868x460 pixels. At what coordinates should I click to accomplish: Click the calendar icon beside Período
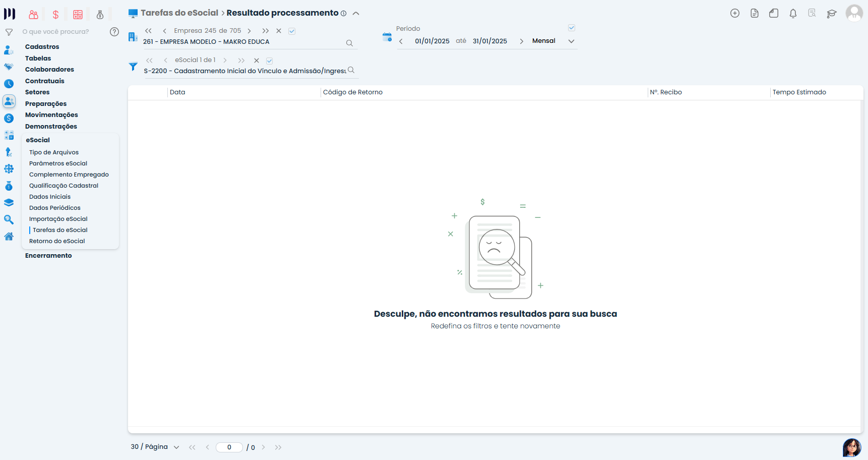387,37
